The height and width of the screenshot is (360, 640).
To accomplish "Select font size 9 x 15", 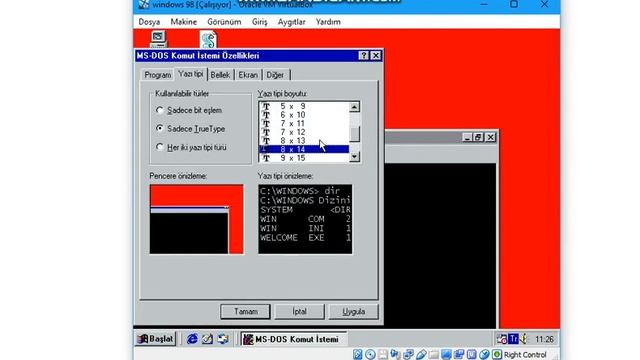I will pos(304,158).
